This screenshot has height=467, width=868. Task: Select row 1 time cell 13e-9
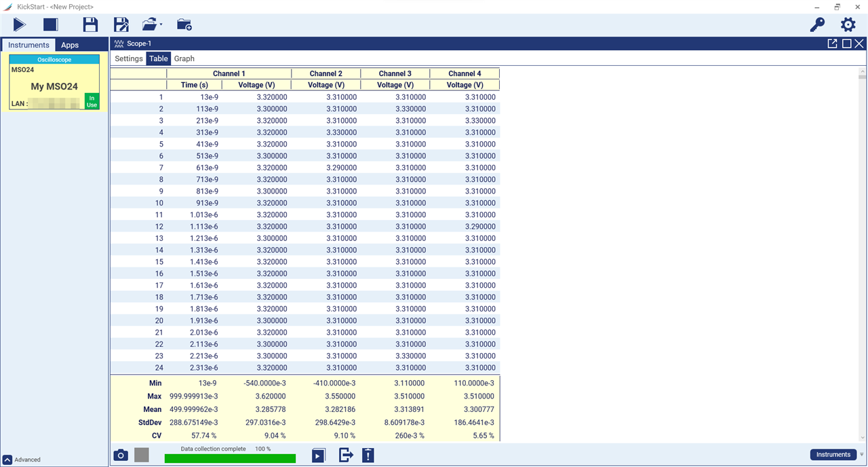tap(195, 97)
